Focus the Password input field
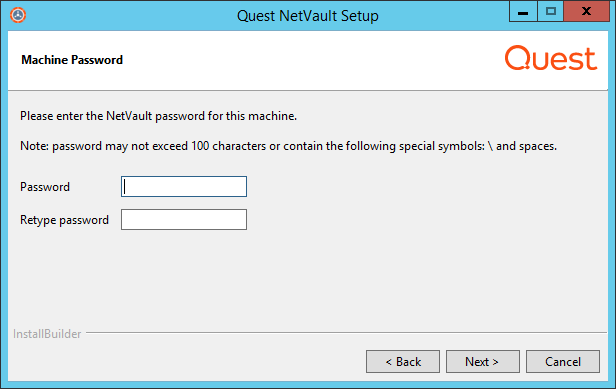The image size is (616, 389). (184, 187)
